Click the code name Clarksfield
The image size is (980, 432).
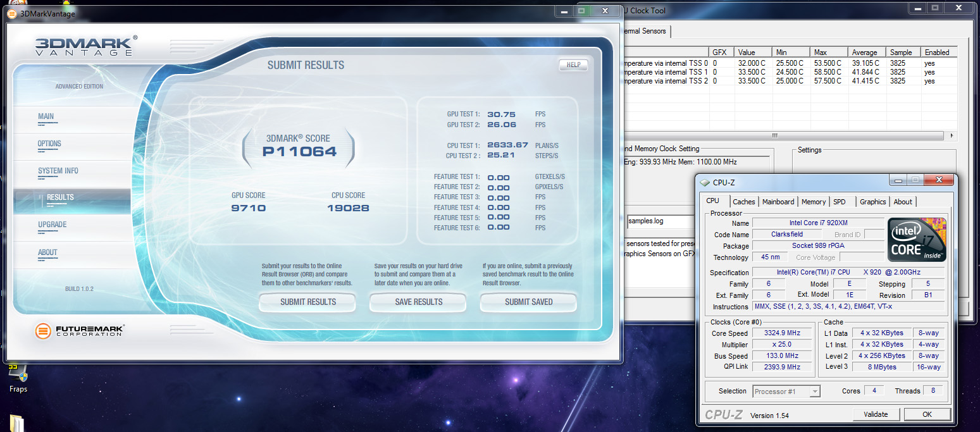pos(787,235)
